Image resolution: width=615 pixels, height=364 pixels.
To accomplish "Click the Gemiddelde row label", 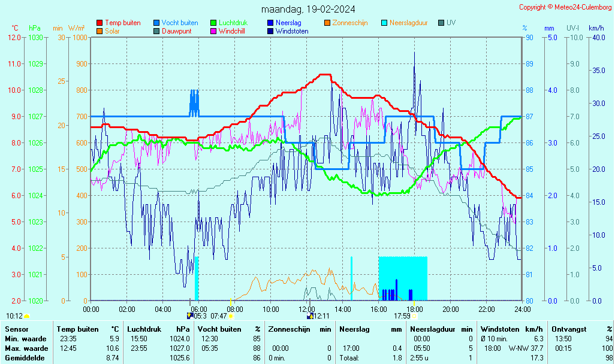I will point(24,357).
